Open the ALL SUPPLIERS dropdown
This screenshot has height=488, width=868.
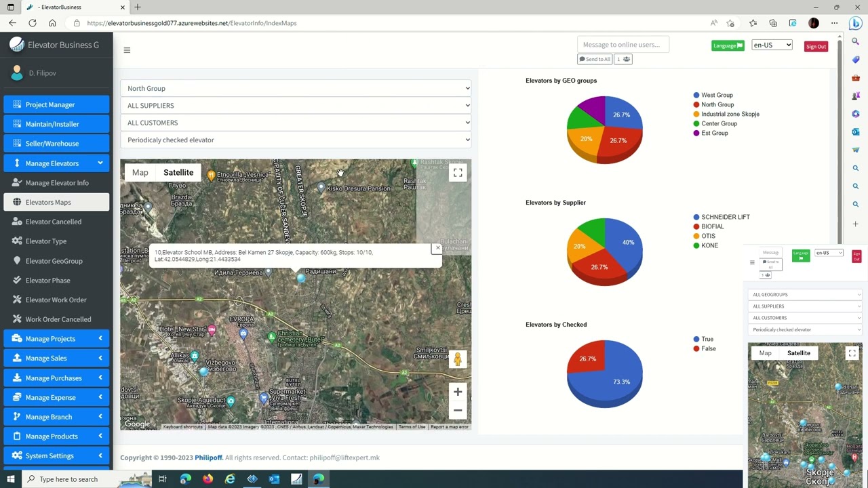point(296,106)
